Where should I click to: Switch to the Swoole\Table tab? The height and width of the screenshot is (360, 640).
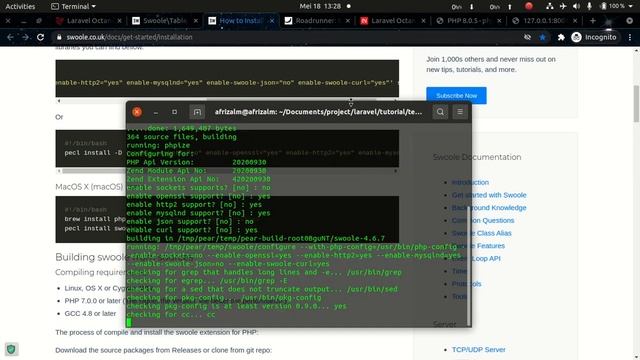click(x=165, y=20)
